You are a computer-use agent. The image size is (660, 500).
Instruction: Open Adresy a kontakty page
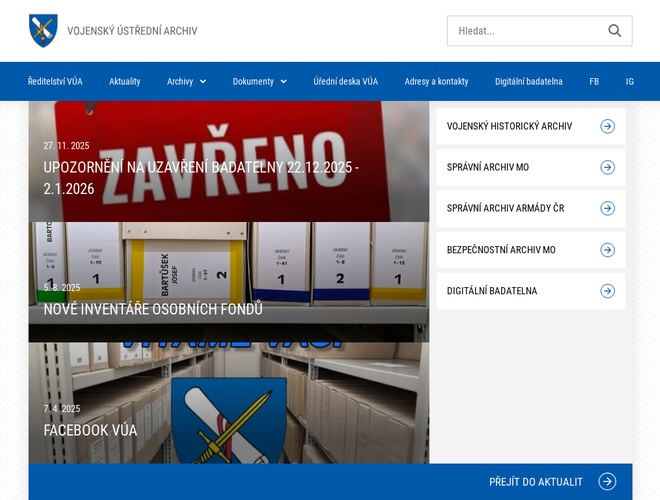(436, 81)
